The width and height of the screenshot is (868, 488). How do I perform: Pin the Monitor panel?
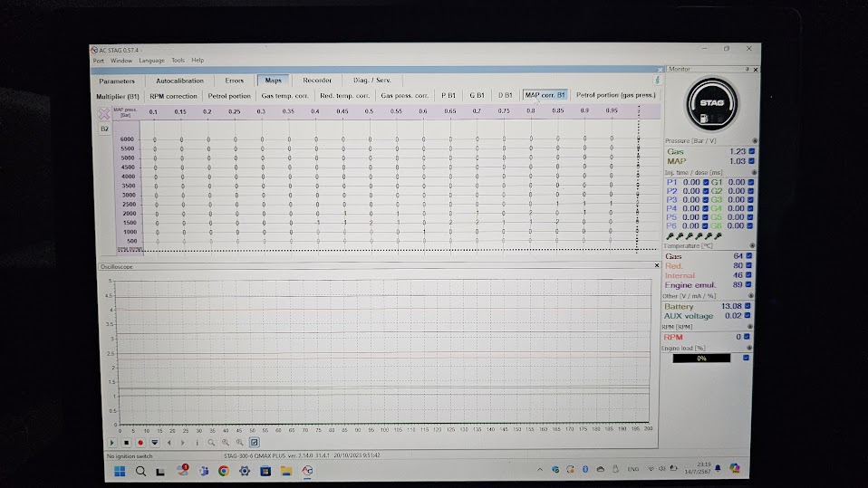click(x=747, y=69)
